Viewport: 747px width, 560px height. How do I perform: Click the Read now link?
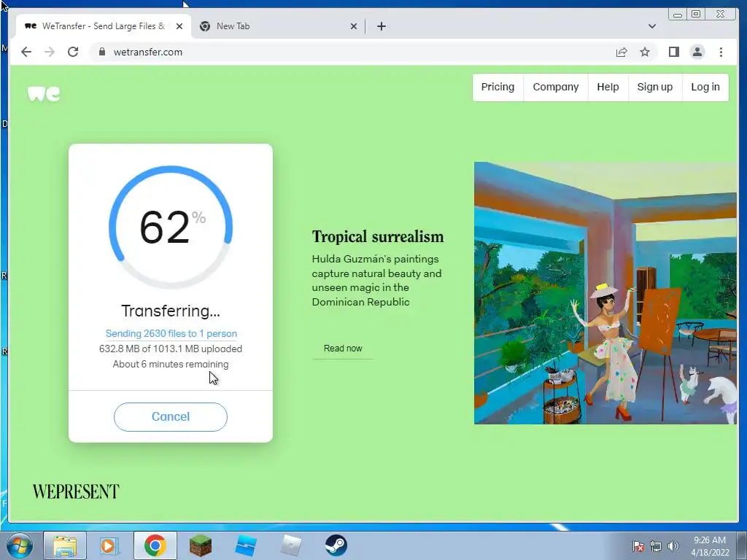pos(343,349)
